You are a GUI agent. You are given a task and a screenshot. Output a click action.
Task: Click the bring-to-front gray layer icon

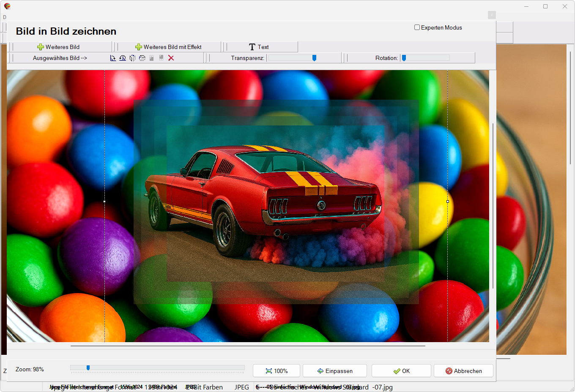[151, 58]
